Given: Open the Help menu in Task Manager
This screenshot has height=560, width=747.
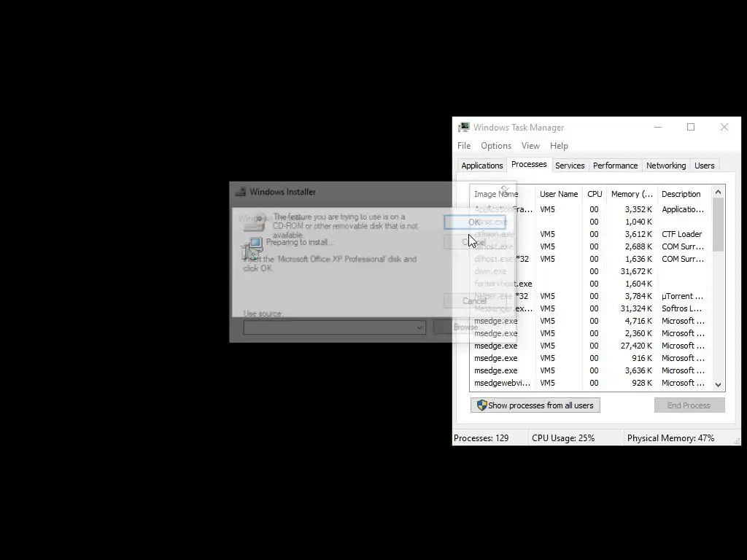Looking at the screenshot, I should pos(559,146).
